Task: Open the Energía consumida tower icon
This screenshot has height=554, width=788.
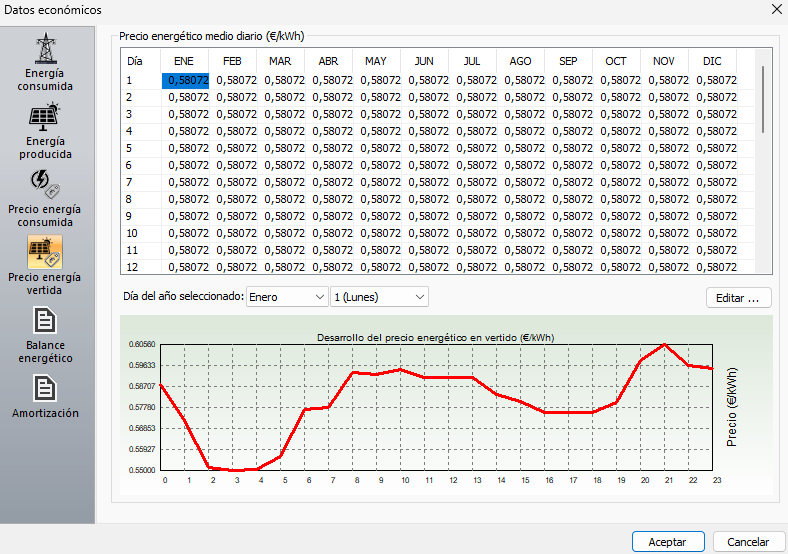Action: tap(45, 48)
